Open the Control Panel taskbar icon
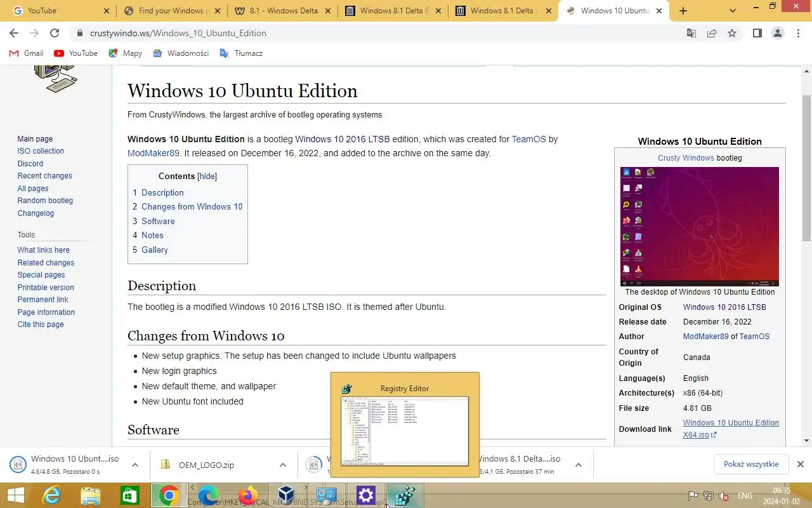Image resolution: width=812 pixels, height=508 pixels. coord(326,495)
